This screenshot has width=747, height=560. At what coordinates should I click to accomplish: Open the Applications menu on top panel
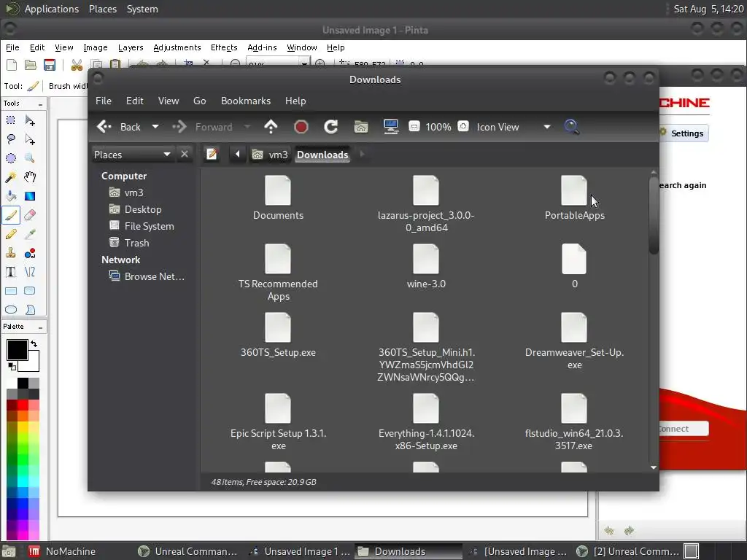click(x=52, y=9)
